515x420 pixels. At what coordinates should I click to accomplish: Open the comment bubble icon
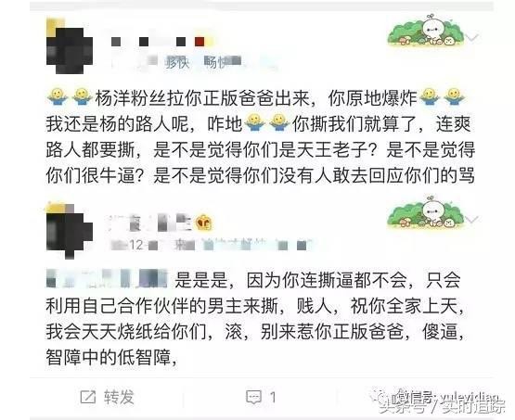tap(253, 398)
